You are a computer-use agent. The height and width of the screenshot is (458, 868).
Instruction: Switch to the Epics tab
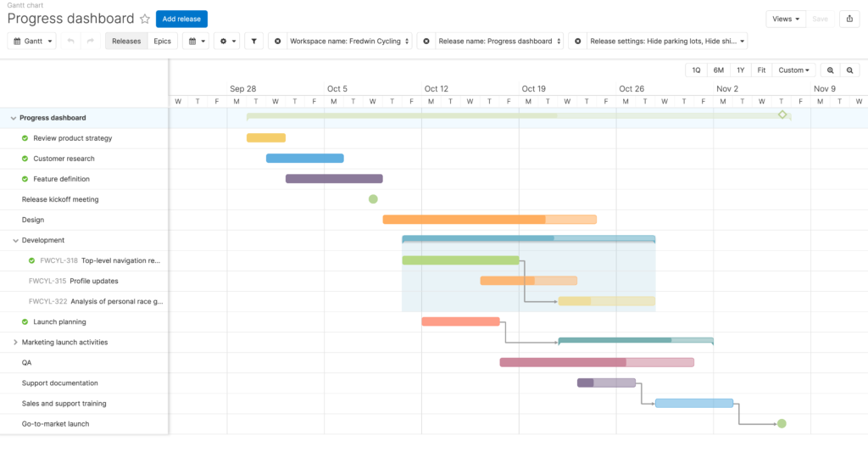tap(162, 41)
